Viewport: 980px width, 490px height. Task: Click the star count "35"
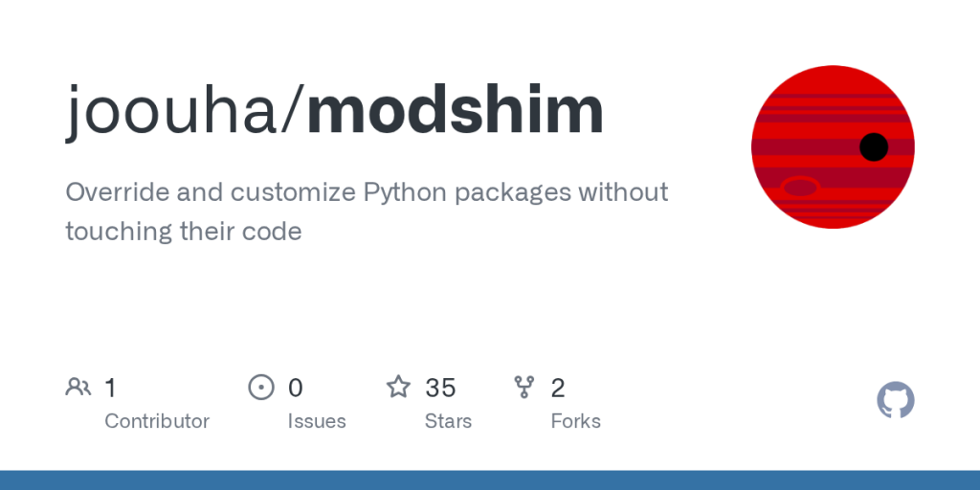[x=440, y=388]
